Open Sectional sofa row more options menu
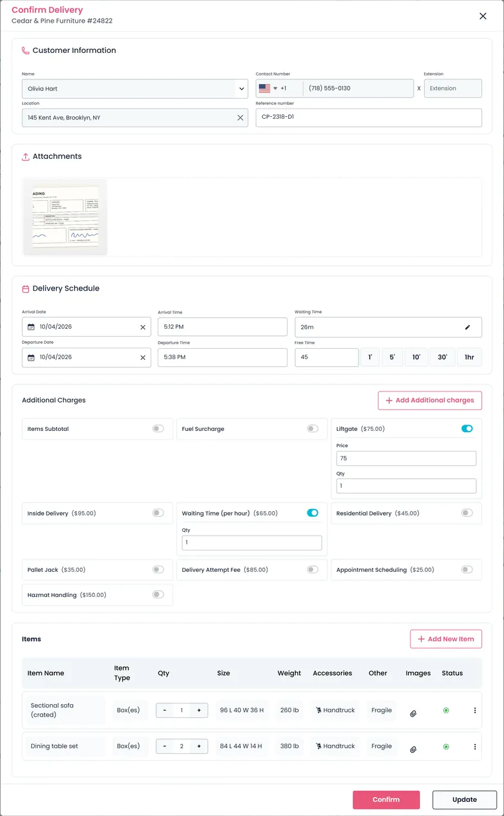Image resolution: width=504 pixels, height=816 pixels. pos(475,711)
